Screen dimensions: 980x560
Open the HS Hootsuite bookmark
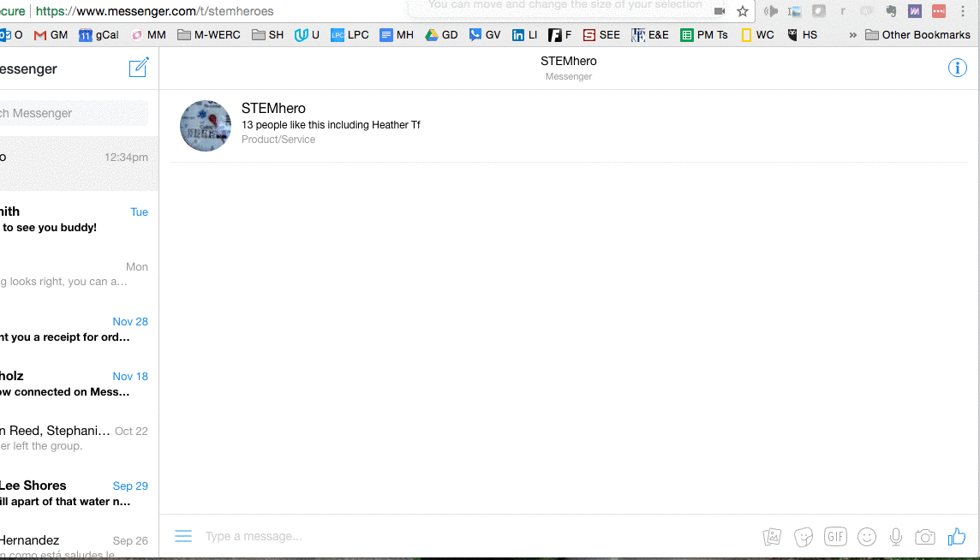click(x=802, y=35)
